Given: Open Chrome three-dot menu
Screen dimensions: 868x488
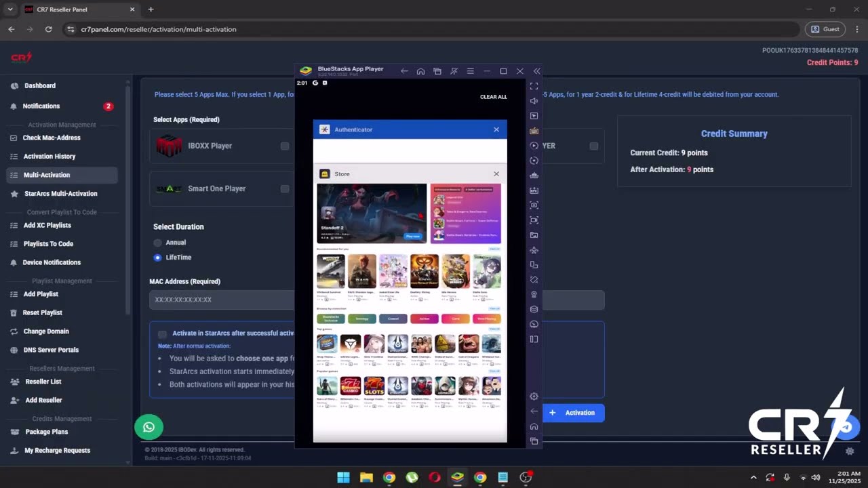Looking at the screenshot, I should coord(856,29).
